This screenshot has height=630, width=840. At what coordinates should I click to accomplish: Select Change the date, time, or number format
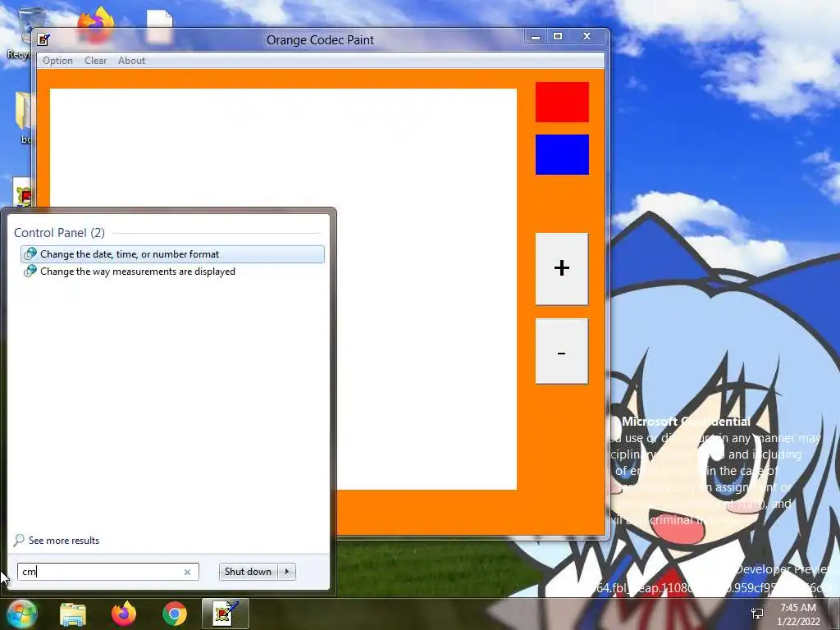(x=172, y=254)
